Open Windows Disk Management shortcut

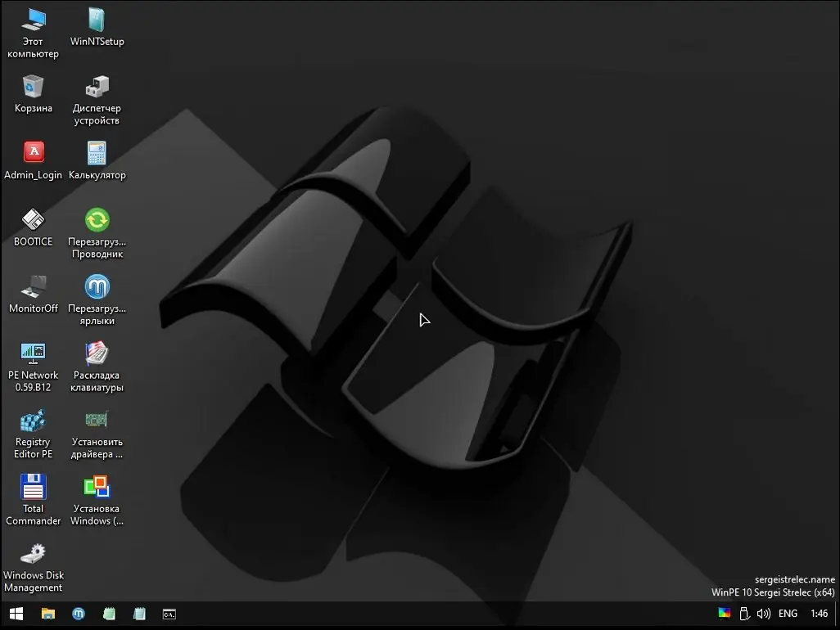tap(34, 567)
